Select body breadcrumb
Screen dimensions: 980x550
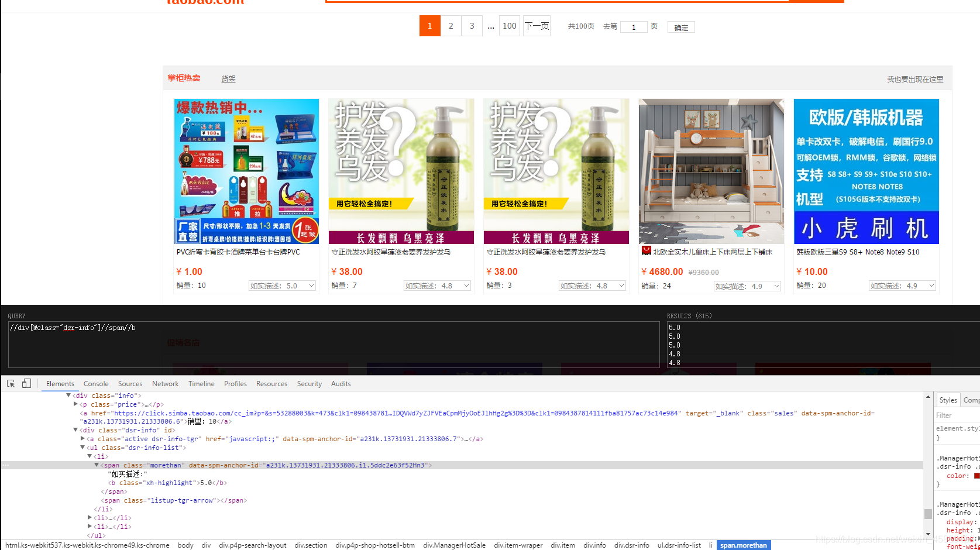(x=185, y=545)
